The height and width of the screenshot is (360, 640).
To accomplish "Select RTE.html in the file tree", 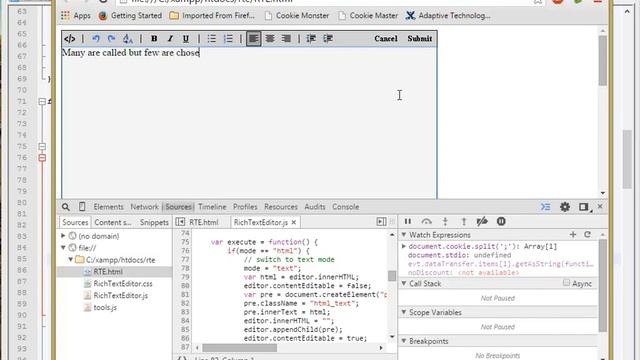I will coord(108,271).
